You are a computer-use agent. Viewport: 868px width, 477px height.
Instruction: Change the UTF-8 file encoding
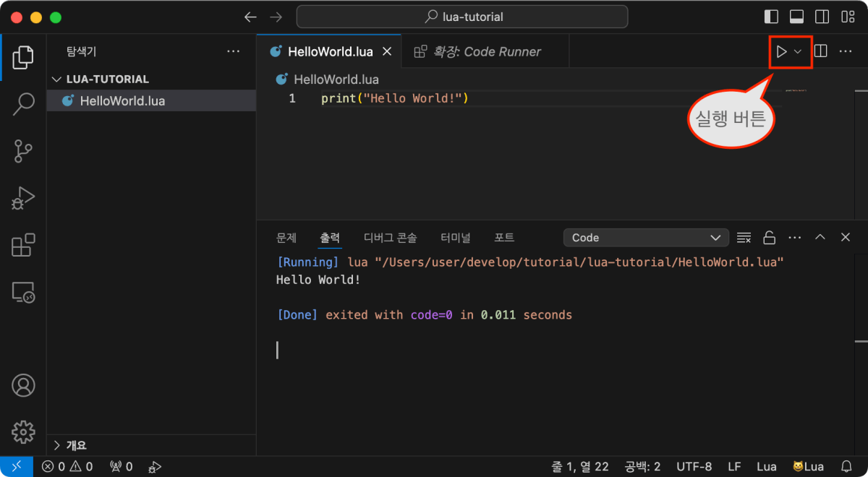coord(694,467)
